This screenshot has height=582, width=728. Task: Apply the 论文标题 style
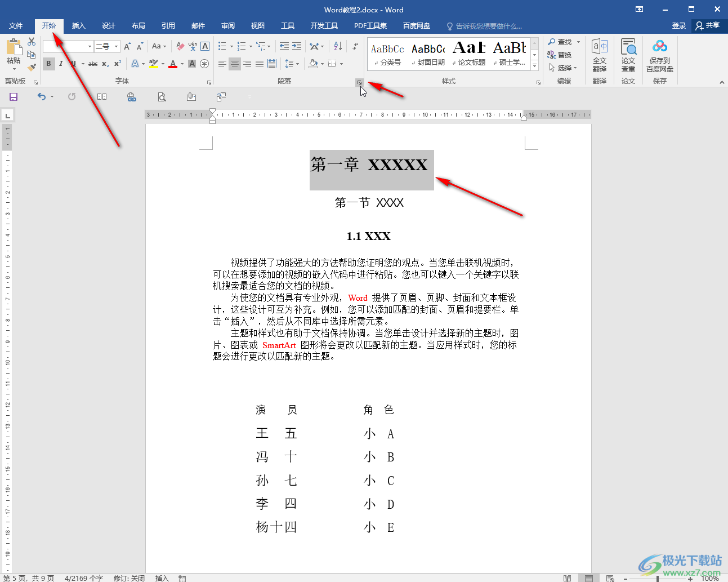(x=469, y=54)
